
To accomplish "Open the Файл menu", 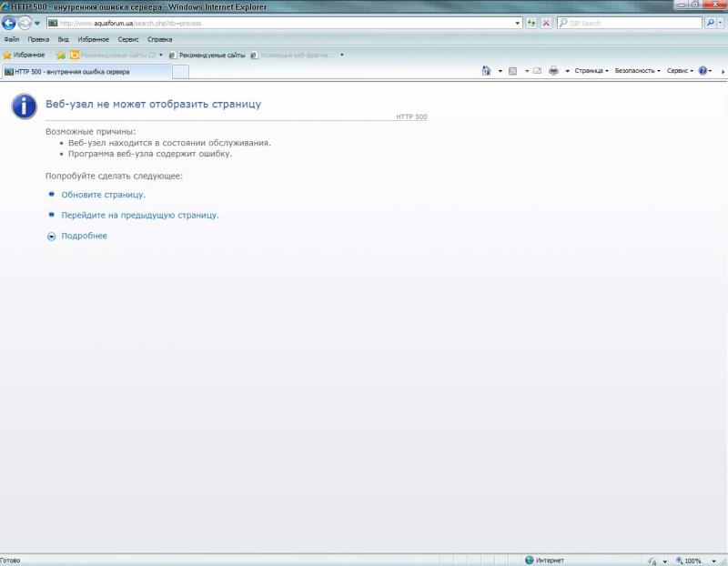I will tap(11, 39).
